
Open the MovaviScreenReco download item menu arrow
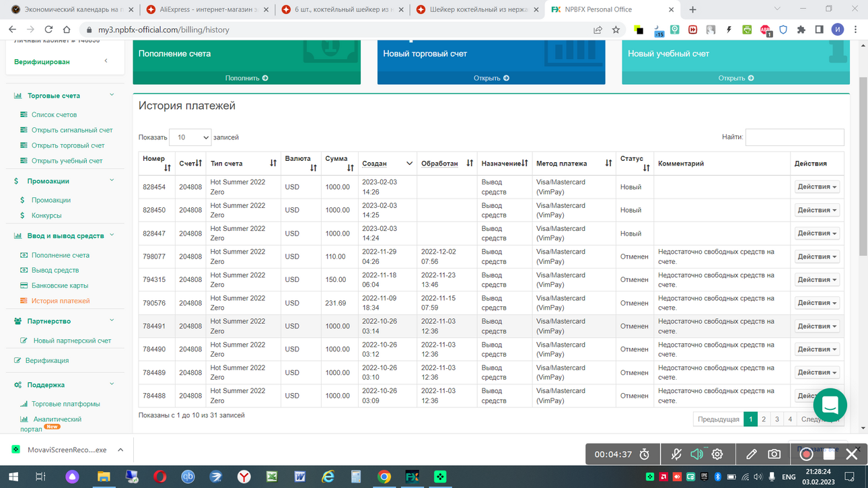[120, 450]
